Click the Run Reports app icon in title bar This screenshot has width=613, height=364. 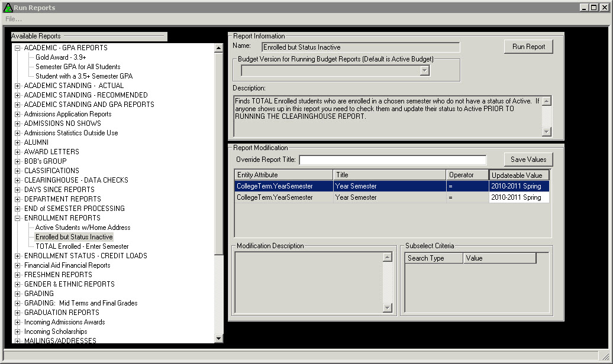[x=8, y=8]
